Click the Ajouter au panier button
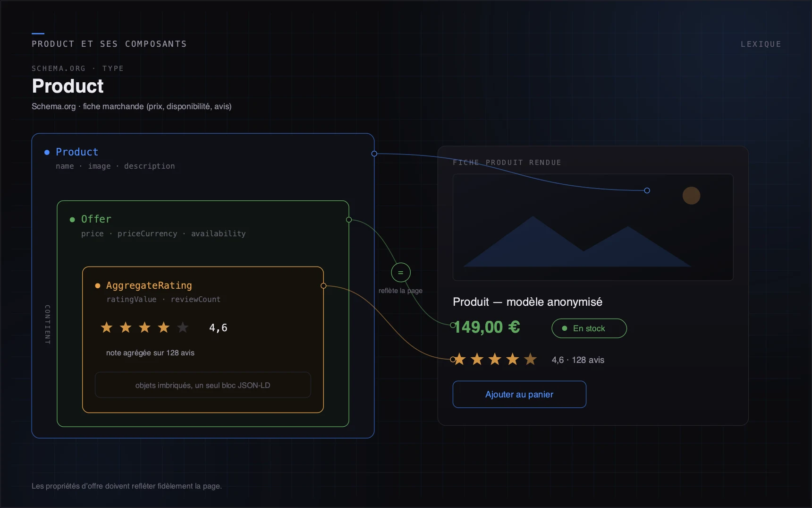 (519, 394)
